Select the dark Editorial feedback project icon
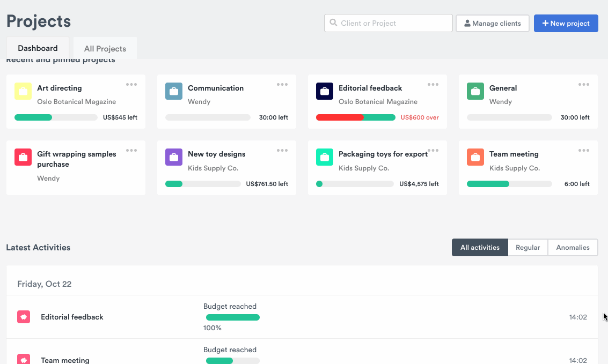The height and width of the screenshot is (364, 608). (x=324, y=91)
